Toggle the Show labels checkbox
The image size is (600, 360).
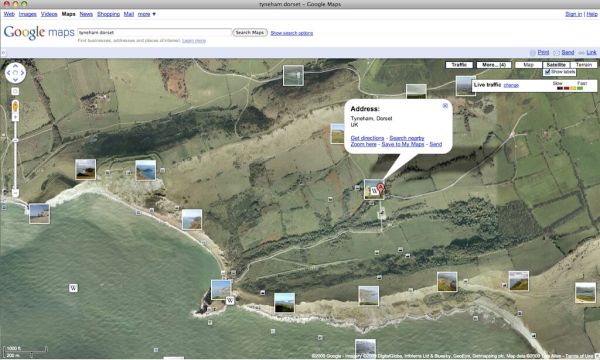547,72
